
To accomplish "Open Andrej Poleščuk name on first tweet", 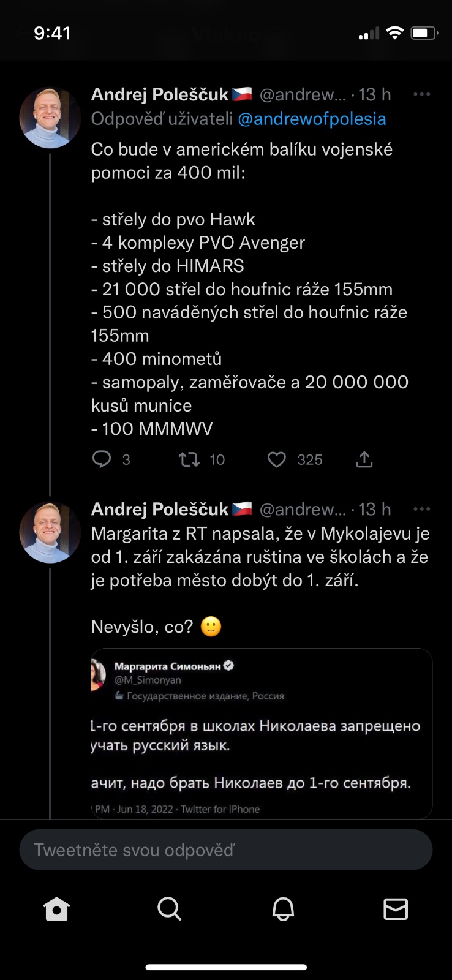I will [160, 94].
